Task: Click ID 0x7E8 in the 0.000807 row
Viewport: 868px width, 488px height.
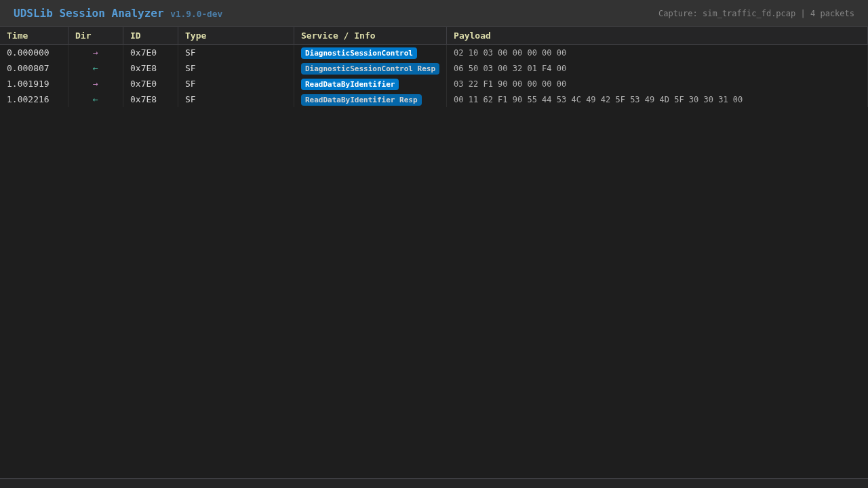Action: point(143,68)
